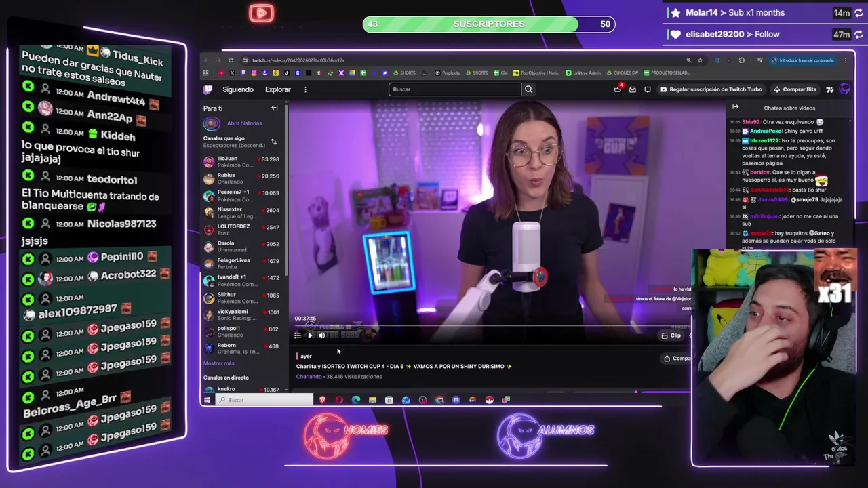
Task: Click the browser reload button
Action: (x=231, y=60)
